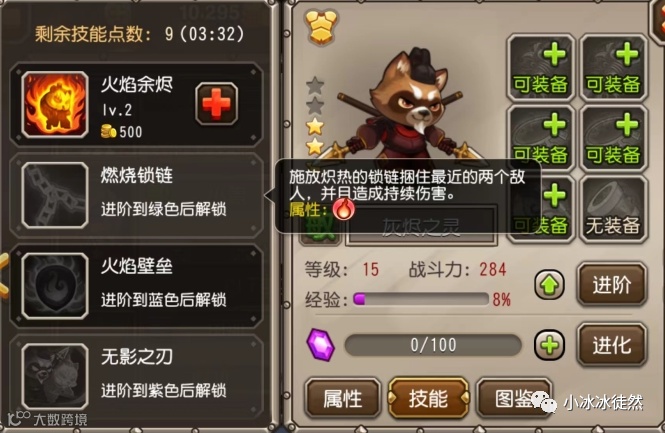This screenshot has width=665, height=433.
Task: Switch to the 属性 tab
Action: tap(343, 399)
